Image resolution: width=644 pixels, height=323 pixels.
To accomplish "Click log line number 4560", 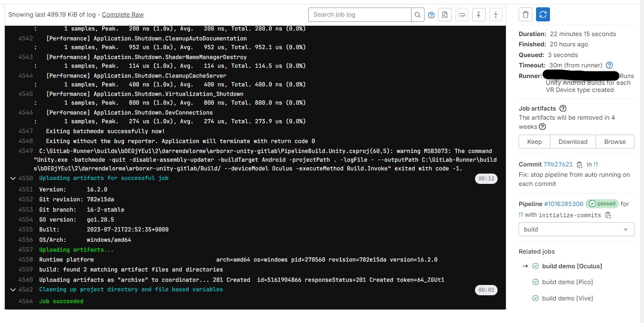I will (26, 280).
